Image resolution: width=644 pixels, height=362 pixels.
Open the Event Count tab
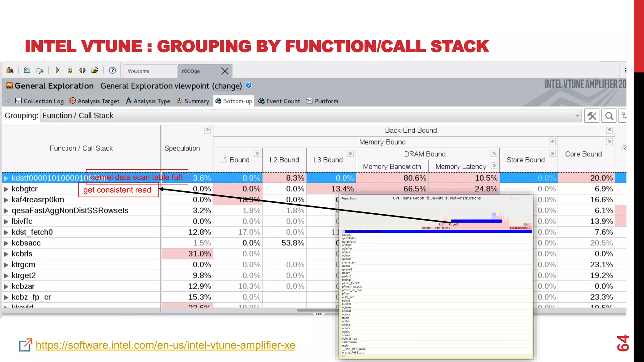279,101
